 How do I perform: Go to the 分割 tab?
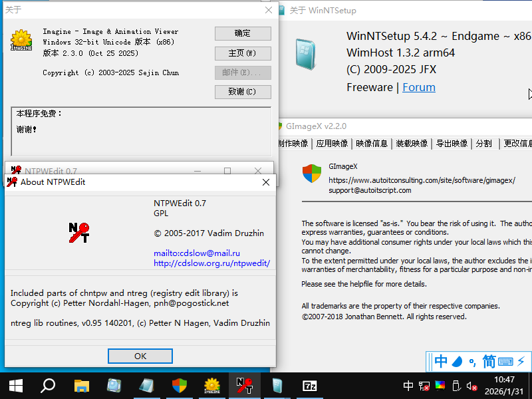[484, 144]
